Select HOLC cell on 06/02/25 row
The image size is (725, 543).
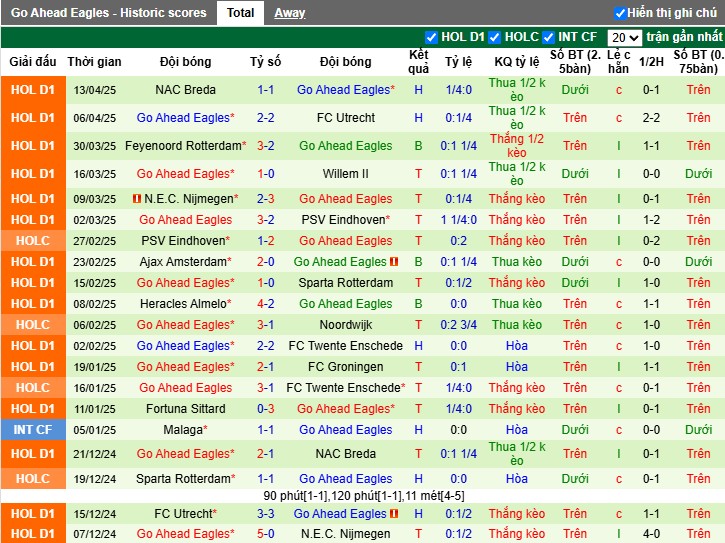(x=33, y=325)
